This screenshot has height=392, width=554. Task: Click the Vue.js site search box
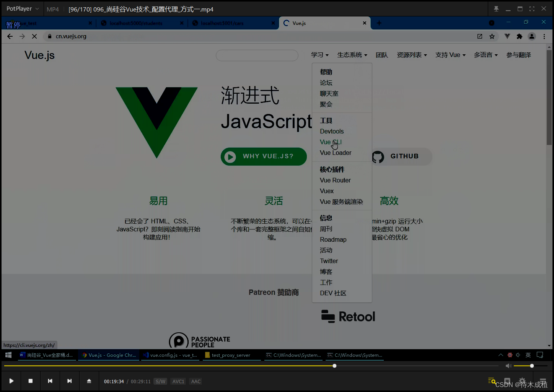pyautogui.click(x=257, y=55)
